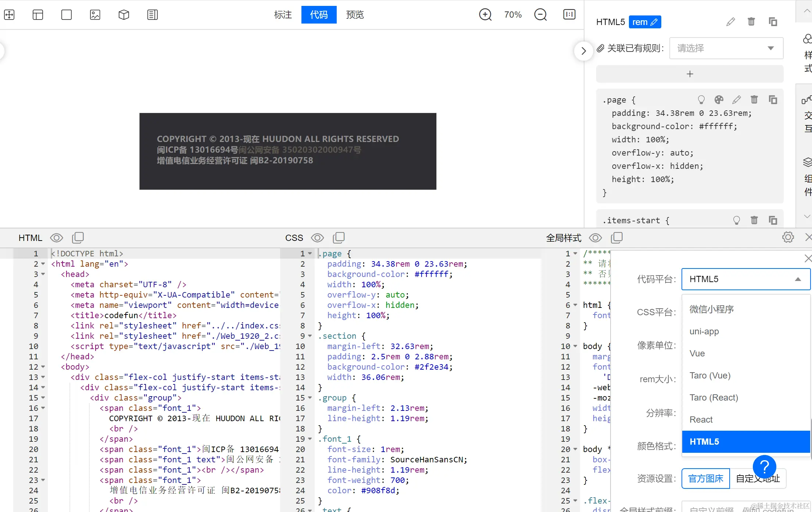The width and height of the screenshot is (812, 512).
Task: Click the plus button to add rule
Action: click(x=690, y=74)
